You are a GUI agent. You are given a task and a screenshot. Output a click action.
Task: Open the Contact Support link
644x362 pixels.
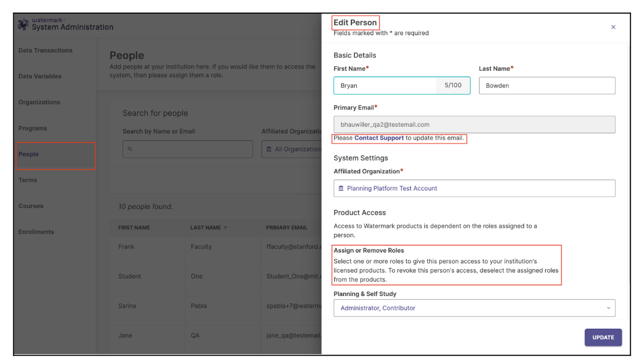coord(379,138)
